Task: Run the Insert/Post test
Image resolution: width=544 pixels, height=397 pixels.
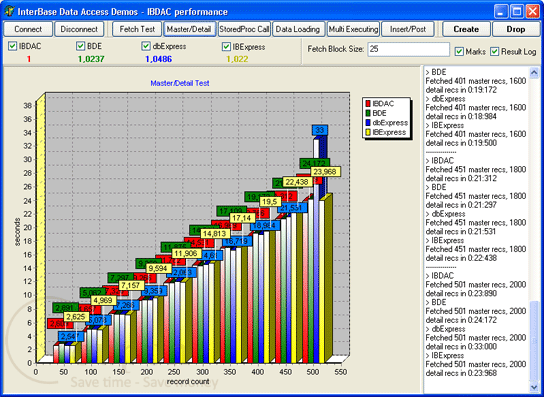Action: point(408,29)
